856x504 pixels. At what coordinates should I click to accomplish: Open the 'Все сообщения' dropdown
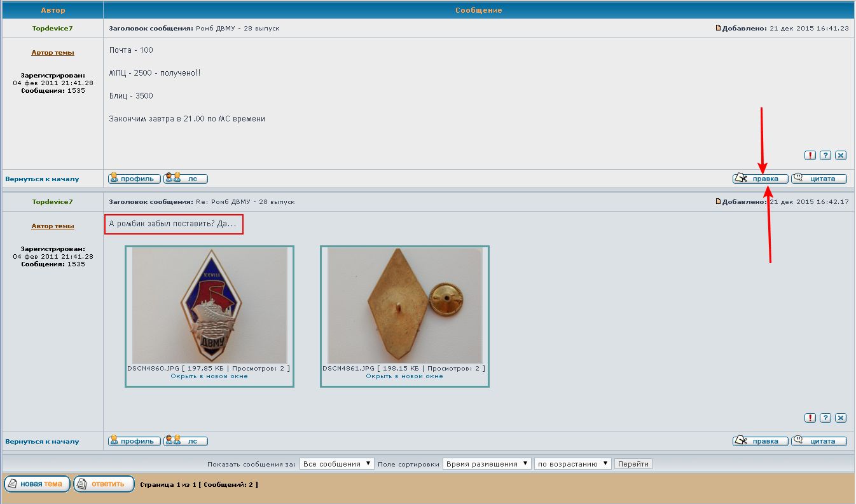(337, 464)
